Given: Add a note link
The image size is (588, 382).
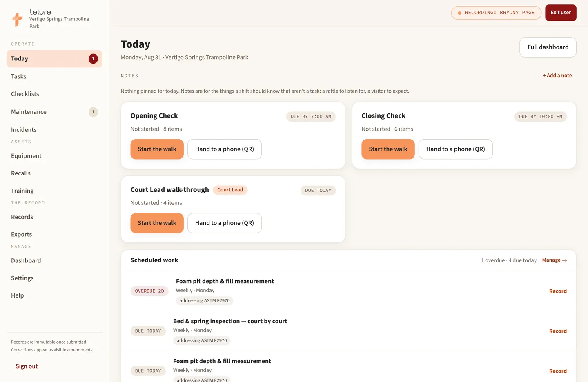Looking at the screenshot, I should 557,76.
